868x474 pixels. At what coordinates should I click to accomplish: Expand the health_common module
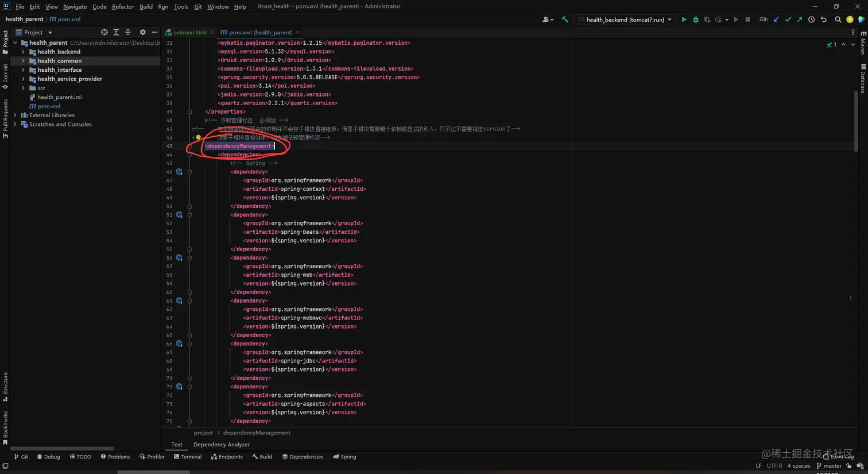(23, 61)
